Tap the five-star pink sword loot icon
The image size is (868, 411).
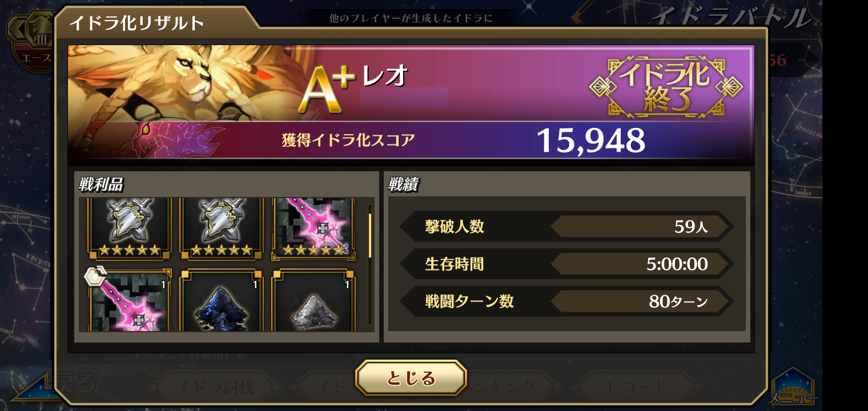pos(313,228)
